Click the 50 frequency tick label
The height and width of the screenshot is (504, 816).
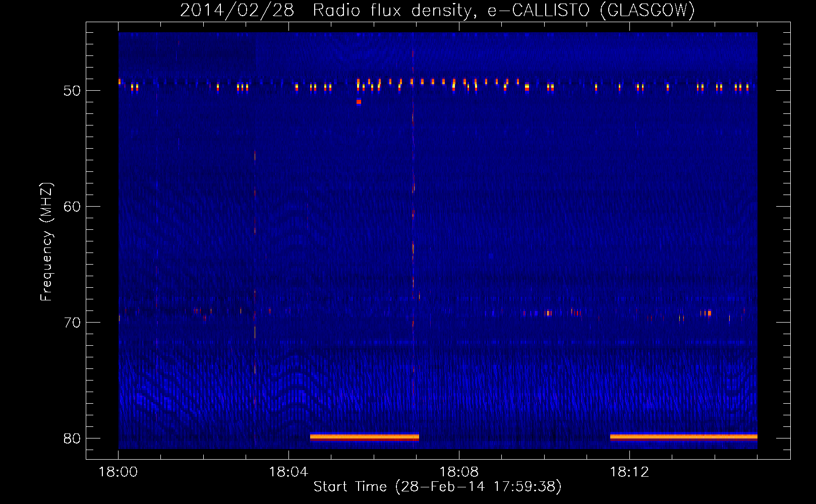point(72,91)
